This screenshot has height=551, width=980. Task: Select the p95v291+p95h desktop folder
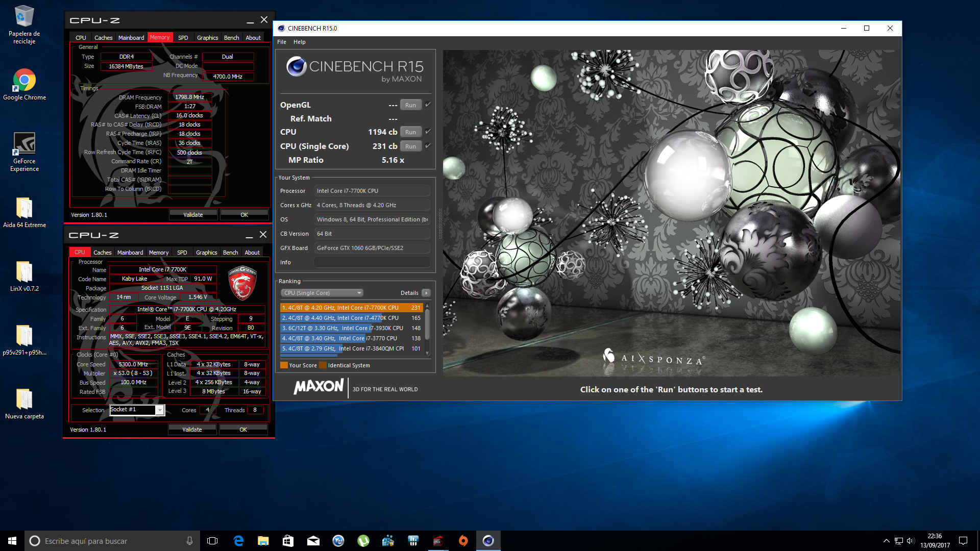coord(24,340)
